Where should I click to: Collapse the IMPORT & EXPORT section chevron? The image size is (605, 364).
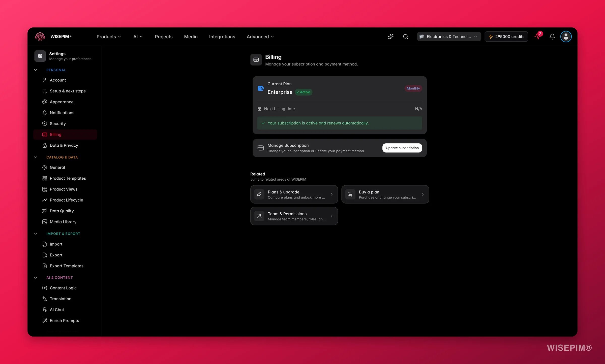pos(36,234)
